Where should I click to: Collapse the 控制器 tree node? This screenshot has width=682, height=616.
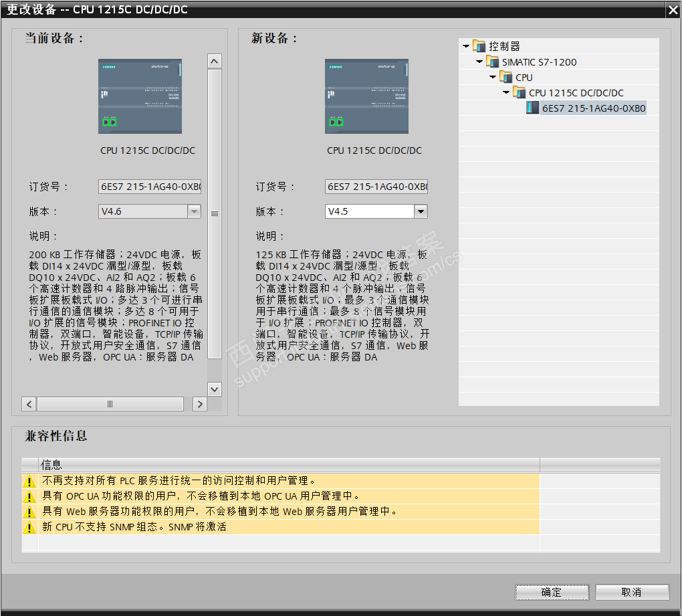[x=466, y=45]
